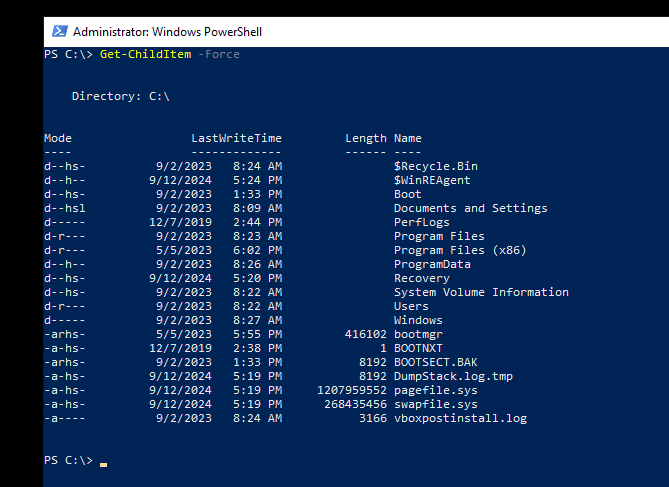This screenshot has width=669, height=487.
Task: Click the pagefile.sys length value 1207959552
Action: point(351,390)
